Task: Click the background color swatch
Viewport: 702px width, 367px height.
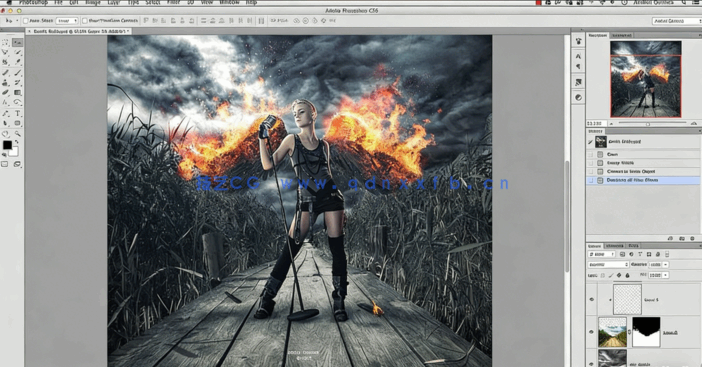Action: [15, 152]
